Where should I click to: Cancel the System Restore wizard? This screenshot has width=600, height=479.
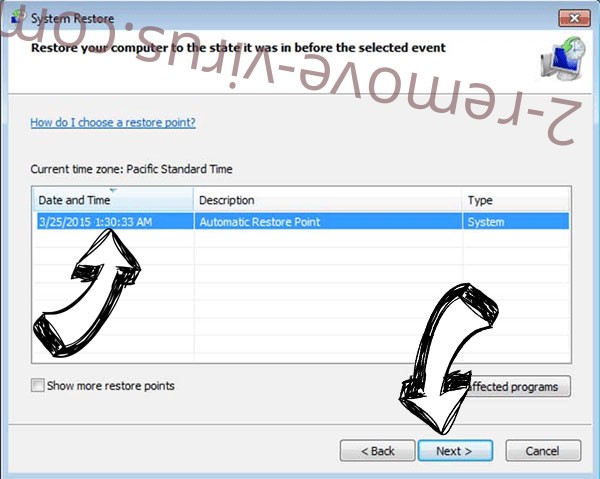point(543,451)
